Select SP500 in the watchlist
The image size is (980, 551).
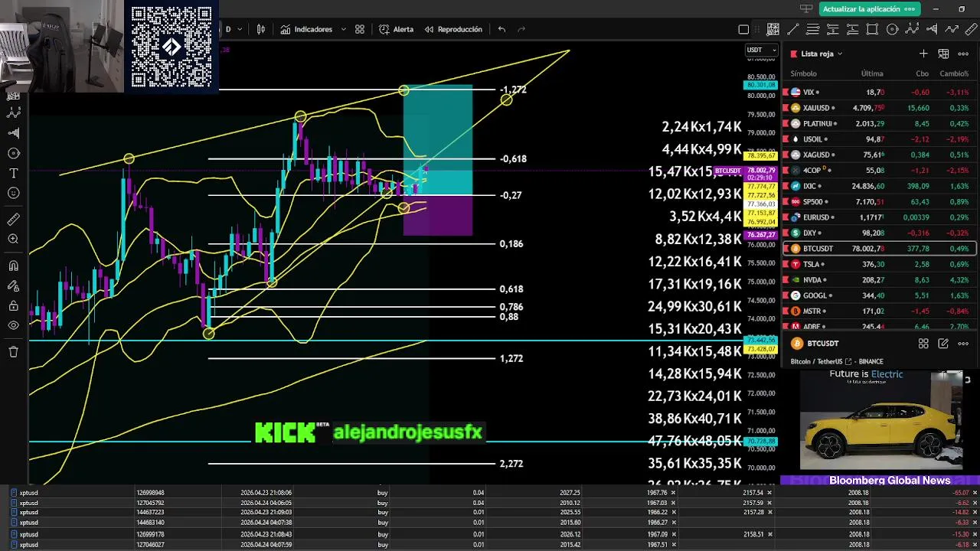click(x=879, y=202)
